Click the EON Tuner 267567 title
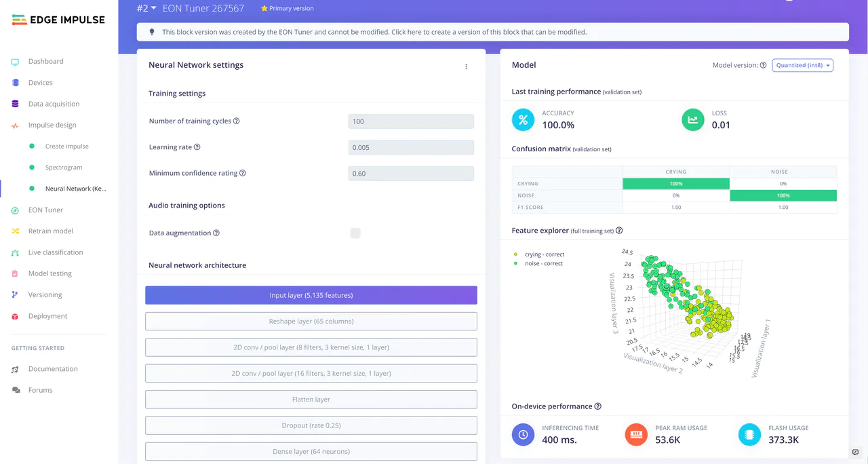Screen dimensions: 868x464 pyautogui.click(x=203, y=9)
